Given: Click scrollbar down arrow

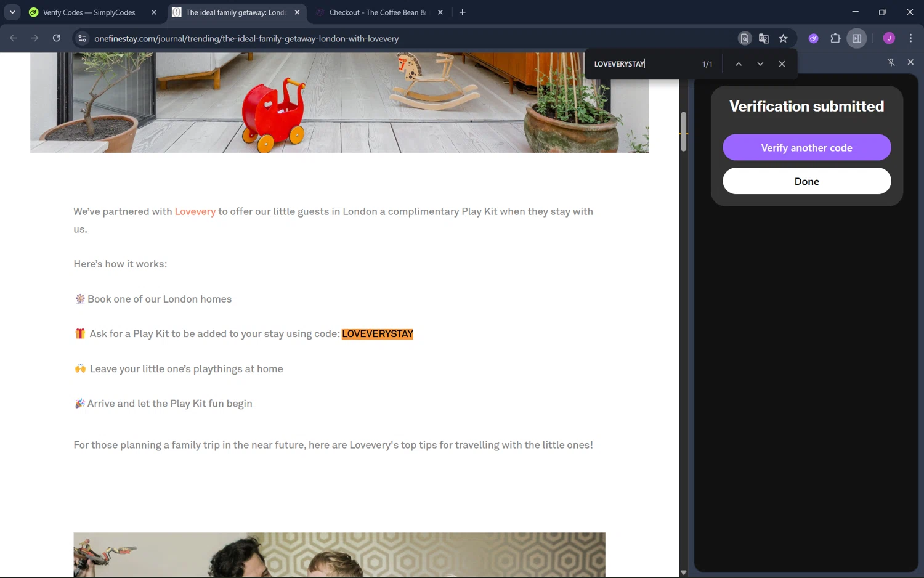Looking at the screenshot, I should pyautogui.click(x=683, y=572).
